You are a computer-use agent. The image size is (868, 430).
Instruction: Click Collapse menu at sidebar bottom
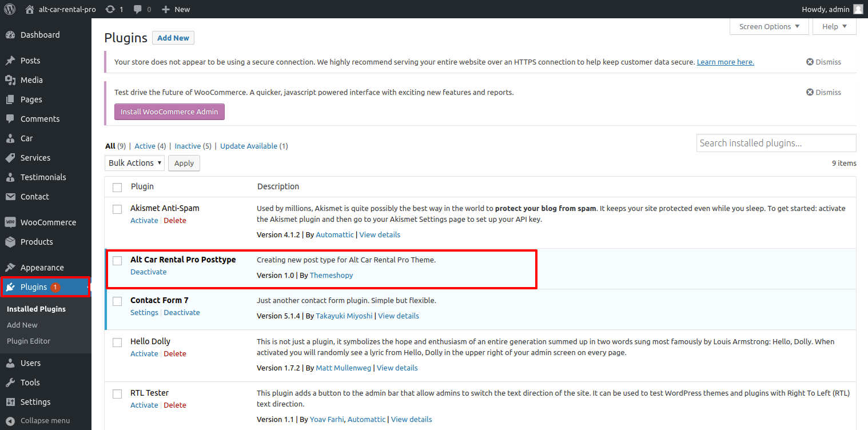point(46,420)
